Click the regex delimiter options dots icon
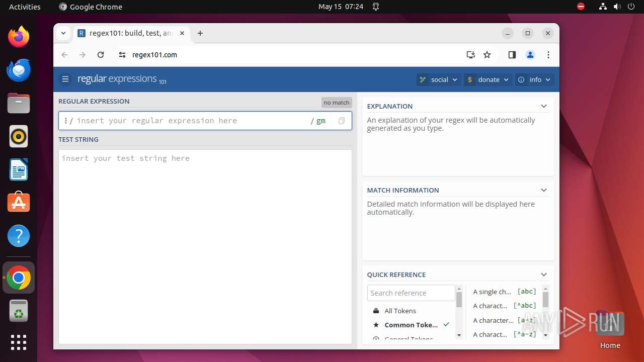The width and height of the screenshot is (644, 362). tap(65, 121)
